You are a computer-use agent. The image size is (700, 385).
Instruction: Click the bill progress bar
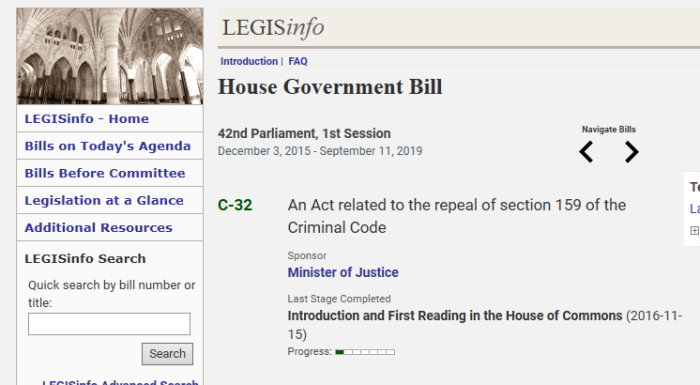tap(365, 352)
